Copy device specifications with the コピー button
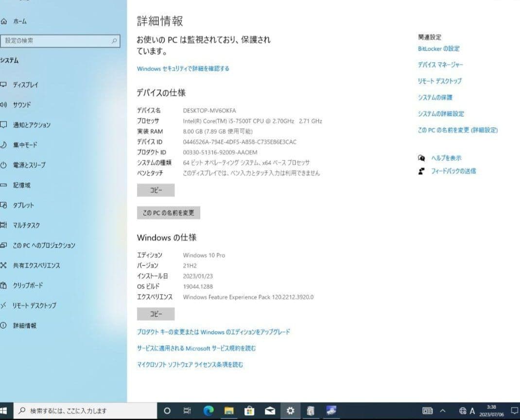Screen dimensions: 520x420 click(155, 190)
